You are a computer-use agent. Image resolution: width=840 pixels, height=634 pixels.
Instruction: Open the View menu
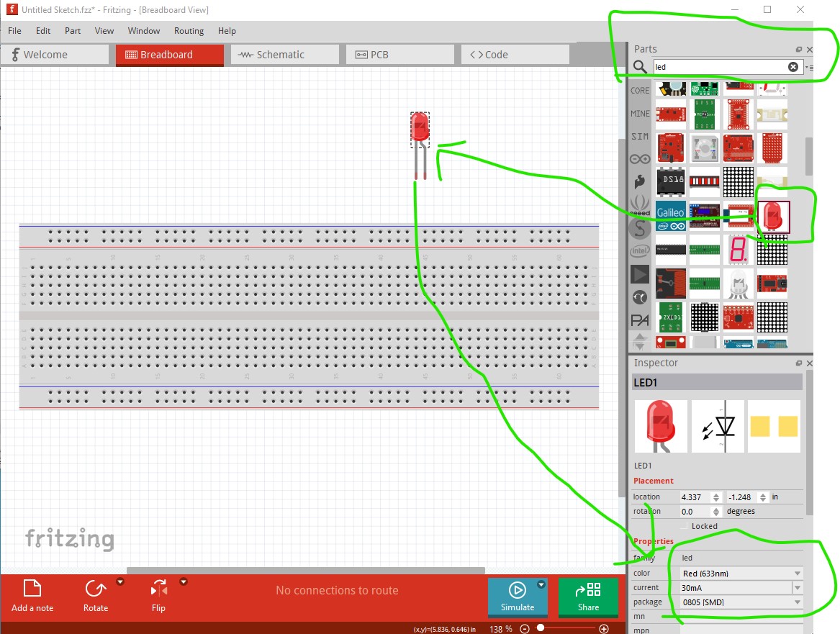(104, 30)
